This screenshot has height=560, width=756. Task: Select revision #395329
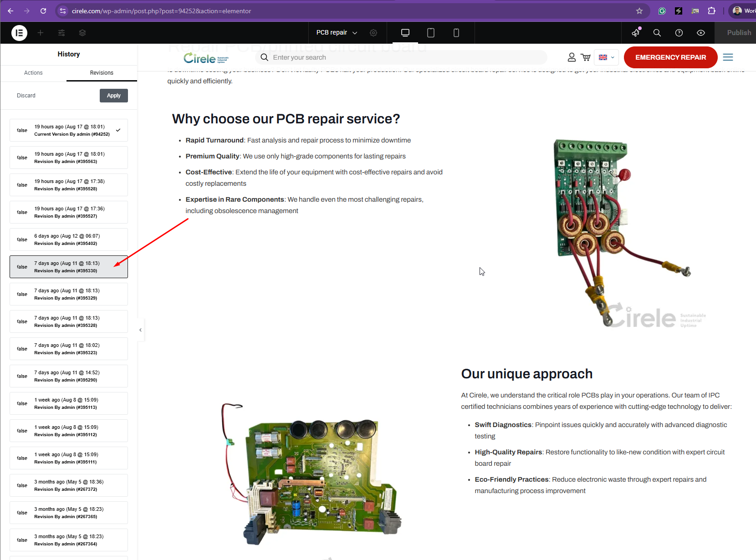coord(69,294)
